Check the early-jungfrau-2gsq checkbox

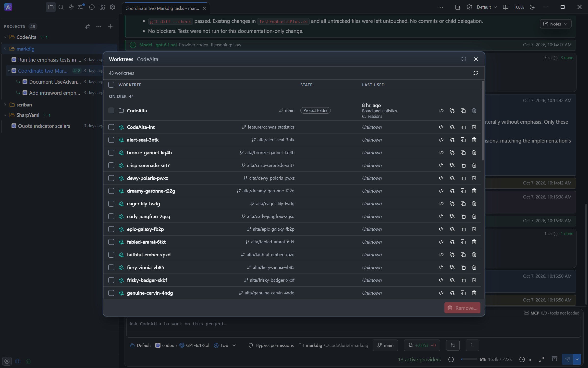[x=111, y=216]
